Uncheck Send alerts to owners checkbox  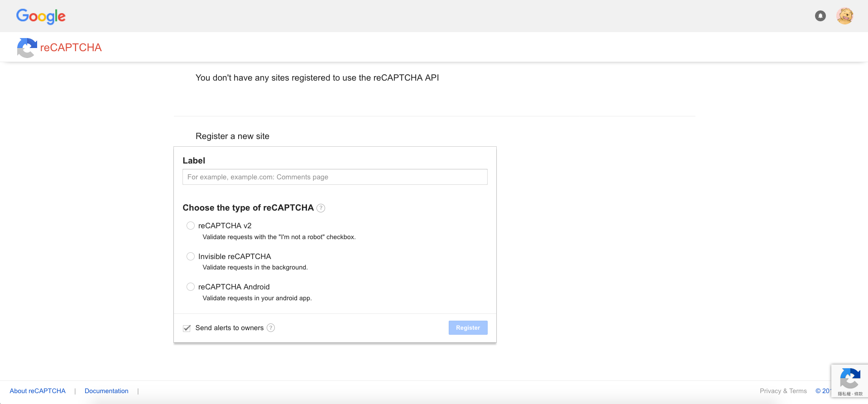(187, 328)
